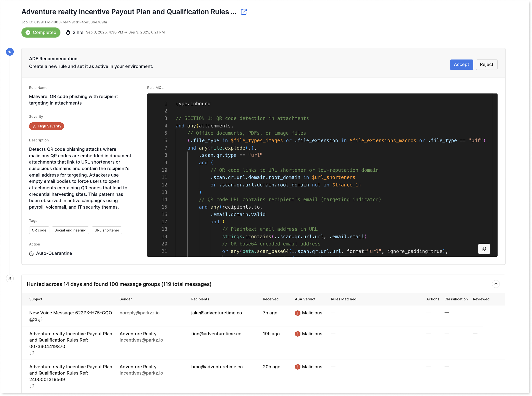Viewport: 532px width, 396px height.
Task: Click the '7h ago' received time
Action: pyautogui.click(x=270, y=313)
